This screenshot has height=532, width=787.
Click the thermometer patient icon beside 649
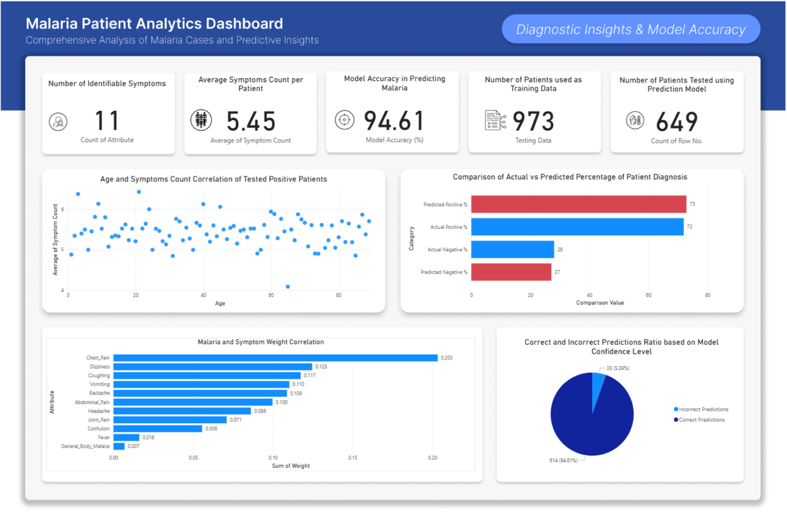635,121
